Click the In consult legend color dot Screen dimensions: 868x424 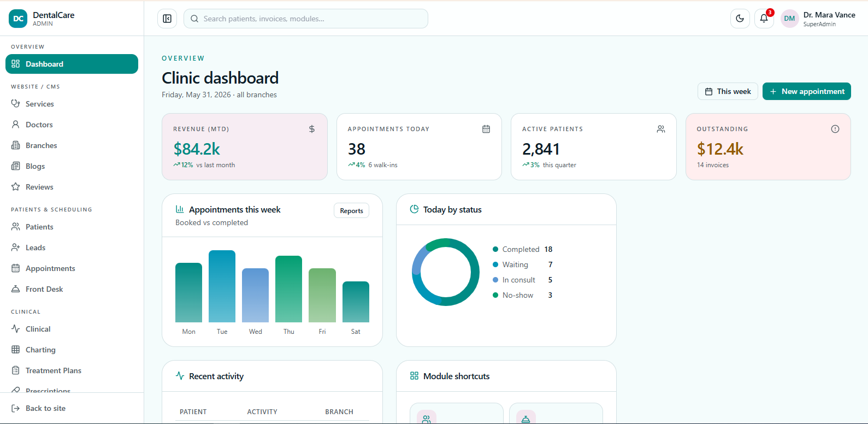[495, 280]
